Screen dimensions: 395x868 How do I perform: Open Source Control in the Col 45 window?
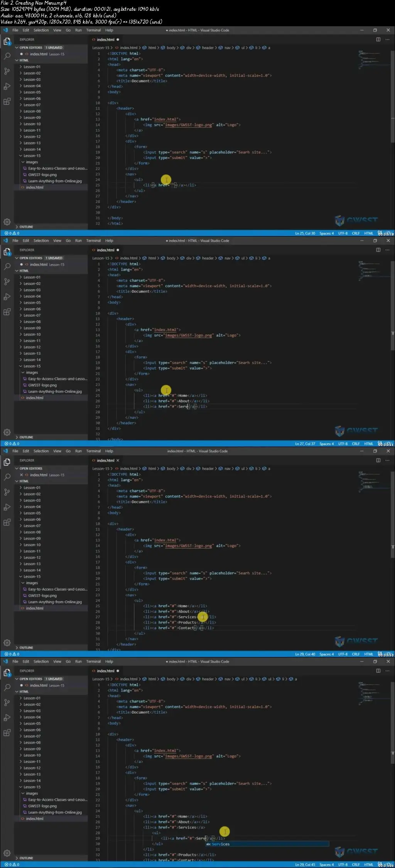click(7, 702)
